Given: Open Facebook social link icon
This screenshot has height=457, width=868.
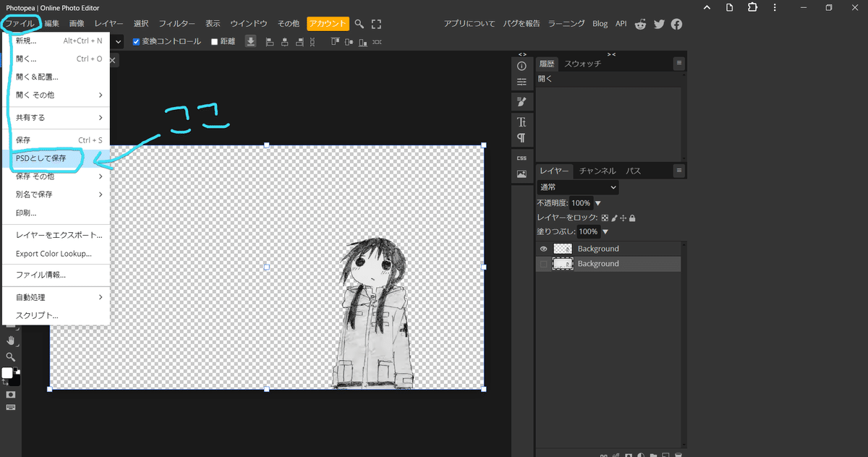Looking at the screenshot, I should point(676,24).
